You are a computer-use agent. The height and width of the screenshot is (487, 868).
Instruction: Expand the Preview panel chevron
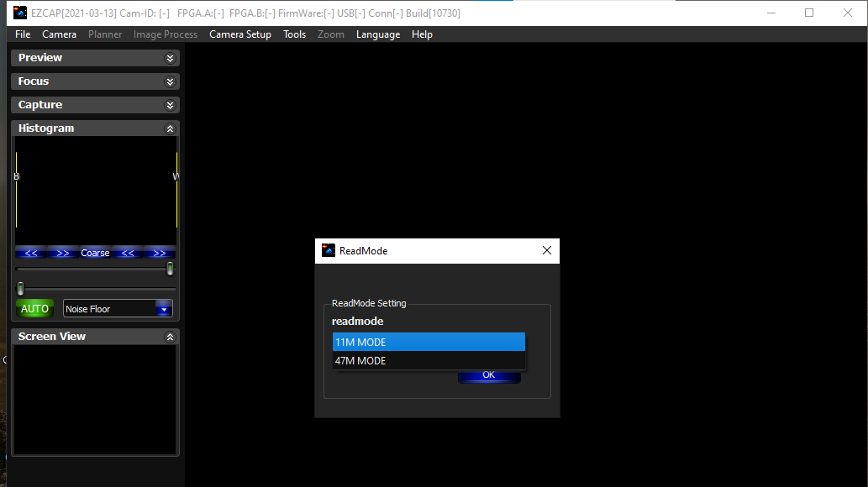[170, 58]
